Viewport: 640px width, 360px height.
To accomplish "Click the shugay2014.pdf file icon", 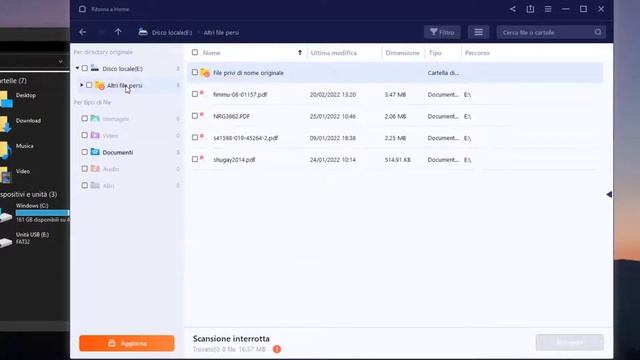I will pyautogui.click(x=202, y=158).
